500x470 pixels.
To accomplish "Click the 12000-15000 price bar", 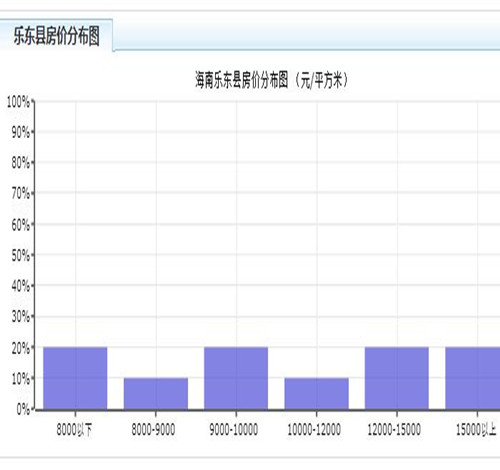I will pyautogui.click(x=397, y=378).
